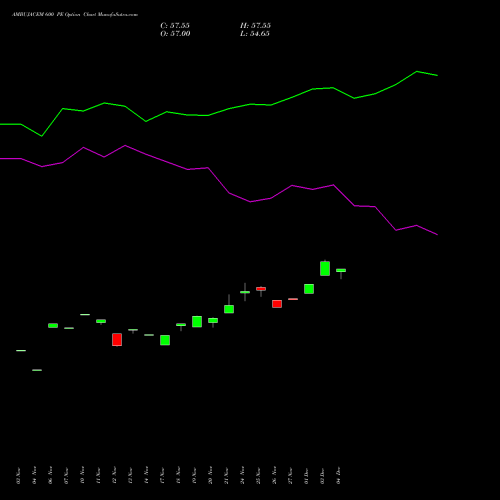Select the 03 Nov date label
The image size is (500, 500).
tap(18, 476)
